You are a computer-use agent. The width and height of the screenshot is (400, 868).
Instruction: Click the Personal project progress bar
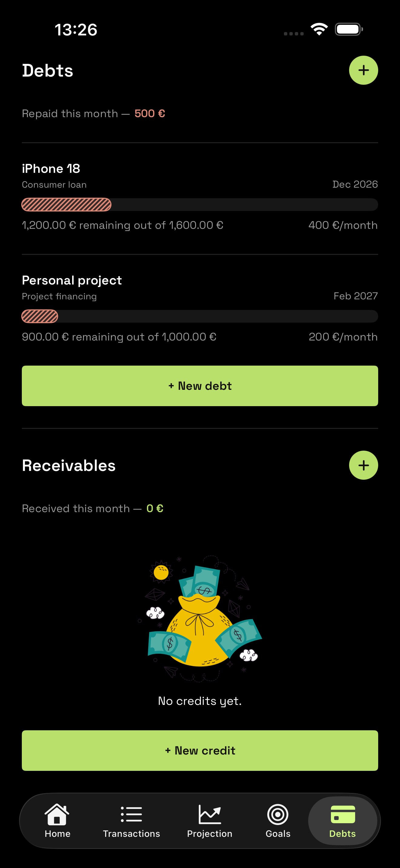click(x=200, y=316)
